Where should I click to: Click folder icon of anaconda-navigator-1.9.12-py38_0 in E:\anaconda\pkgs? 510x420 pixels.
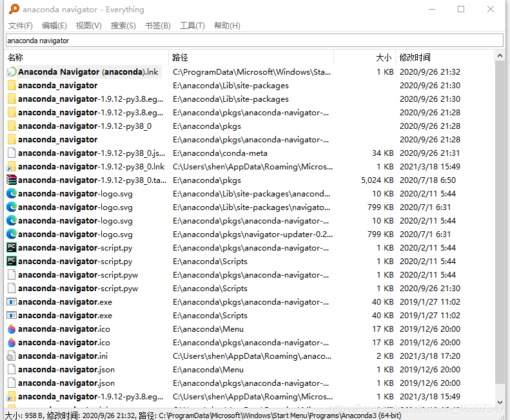click(x=12, y=126)
